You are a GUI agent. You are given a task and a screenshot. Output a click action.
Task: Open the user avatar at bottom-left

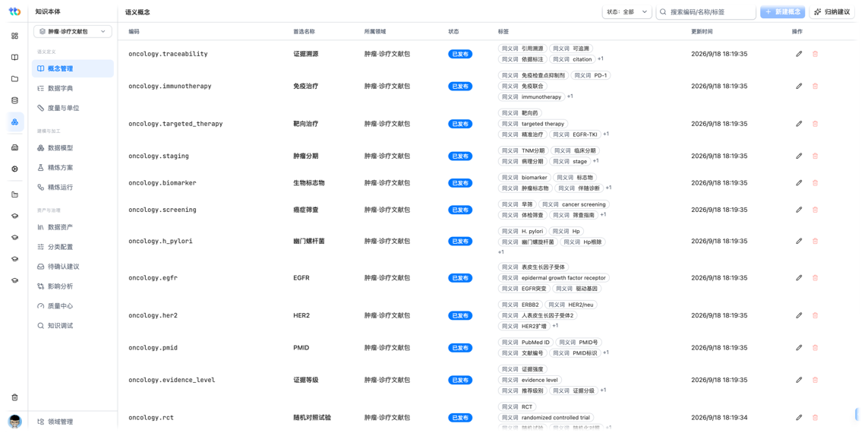click(x=15, y=422)
